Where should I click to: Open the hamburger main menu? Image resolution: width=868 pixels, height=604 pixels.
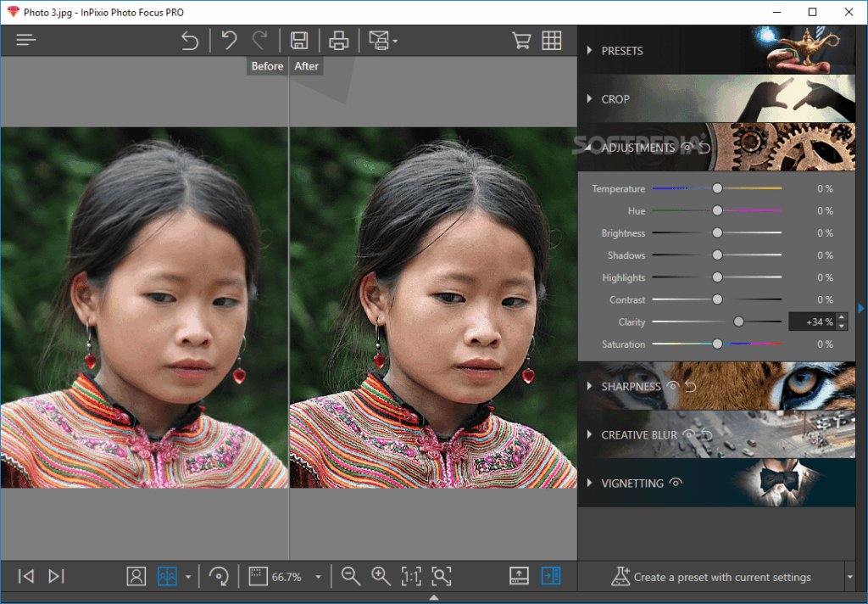25,40
